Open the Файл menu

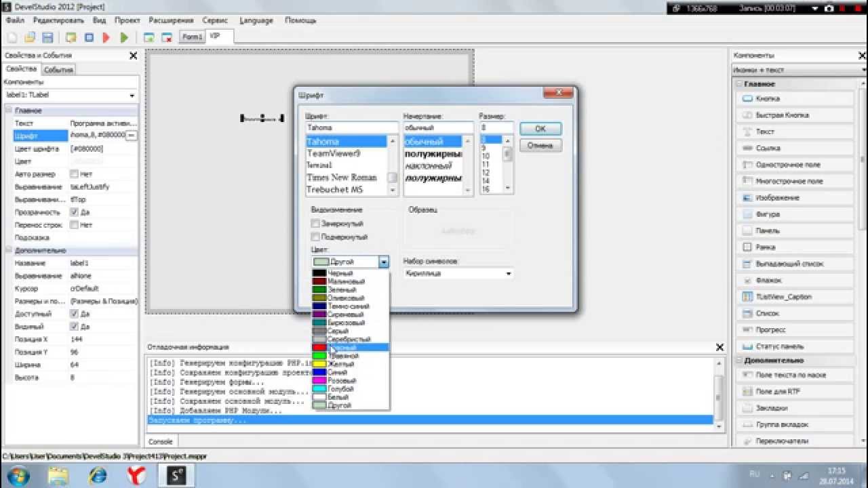[x=14, y=20]
